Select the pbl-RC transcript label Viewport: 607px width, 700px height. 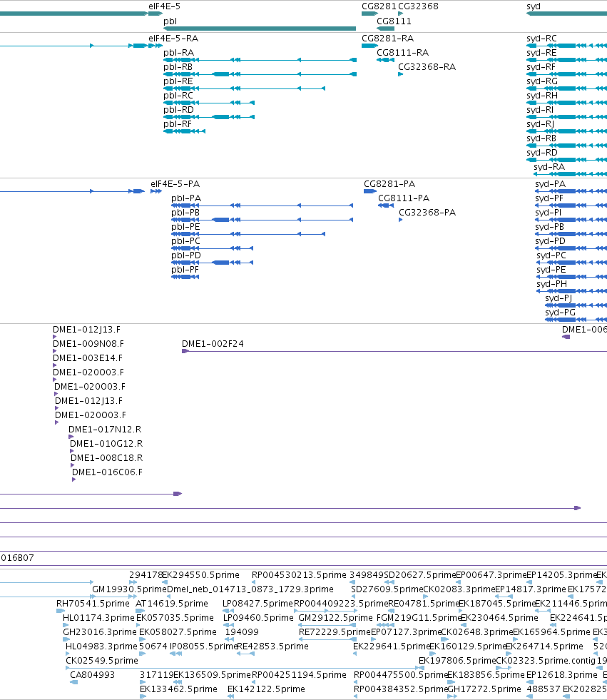point(178,96)
